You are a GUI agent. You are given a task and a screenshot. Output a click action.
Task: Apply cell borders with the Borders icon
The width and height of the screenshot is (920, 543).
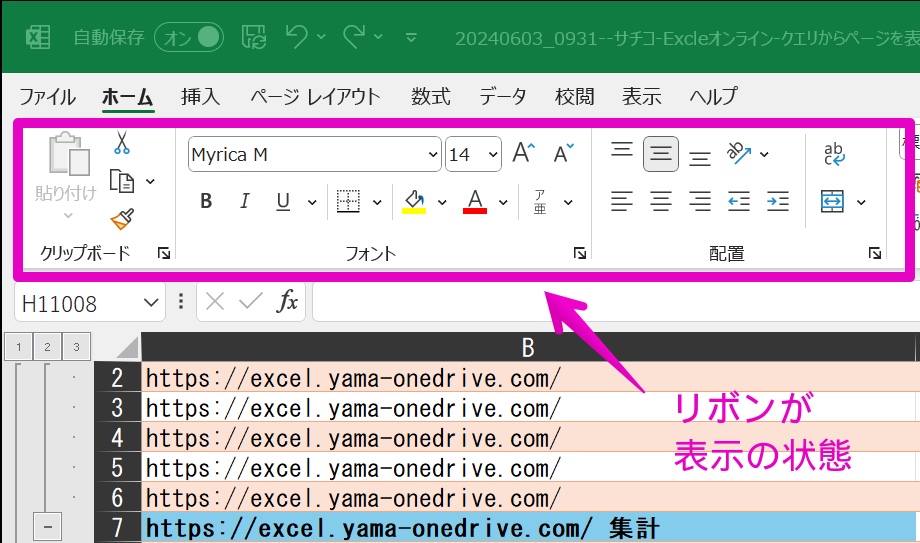348,201
